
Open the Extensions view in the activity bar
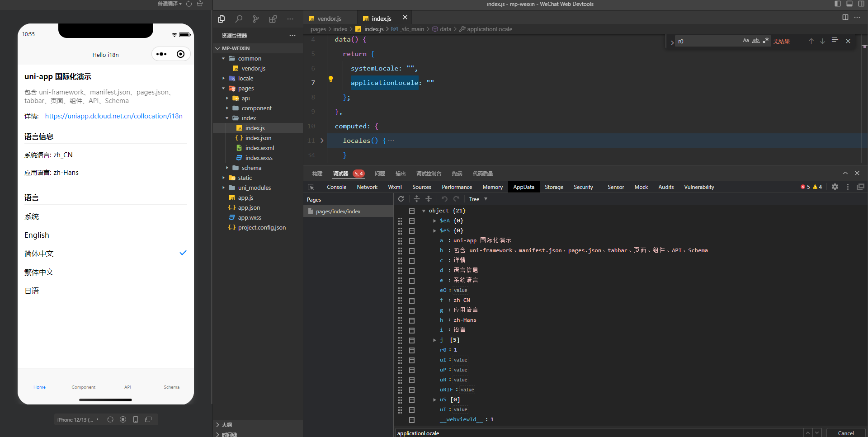pos(273,19)
